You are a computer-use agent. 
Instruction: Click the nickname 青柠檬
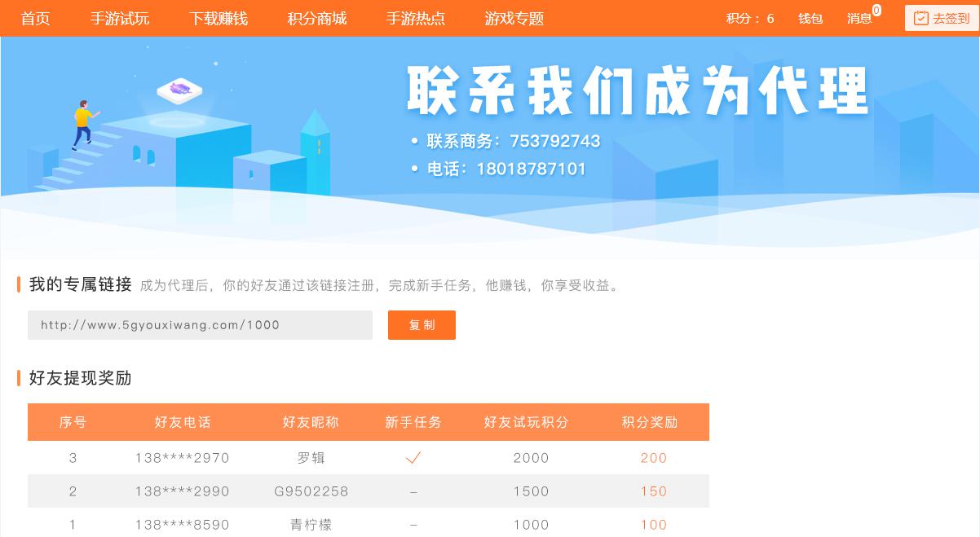[311, 525]
